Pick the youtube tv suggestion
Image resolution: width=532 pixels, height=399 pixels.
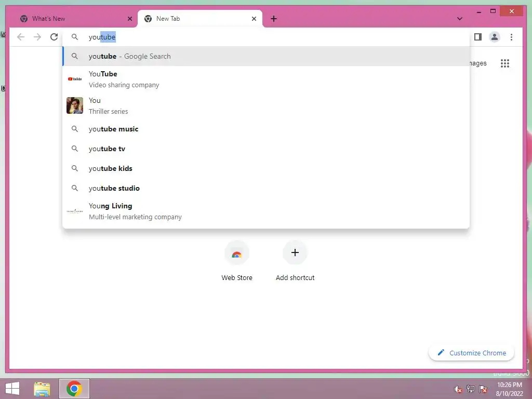click(266, 149)
